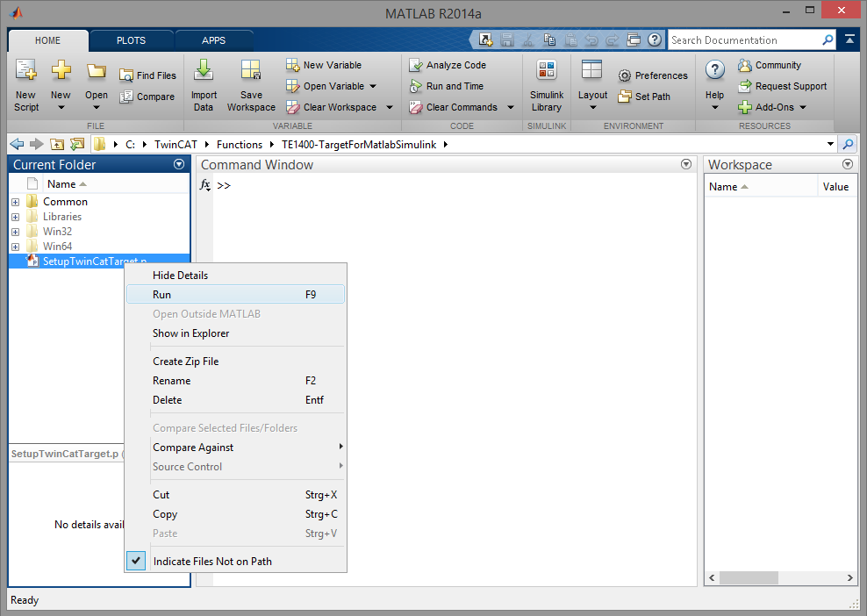This screenshot has height=616, width=867.
Task: Click Run and Time
Action: [446, 86]
